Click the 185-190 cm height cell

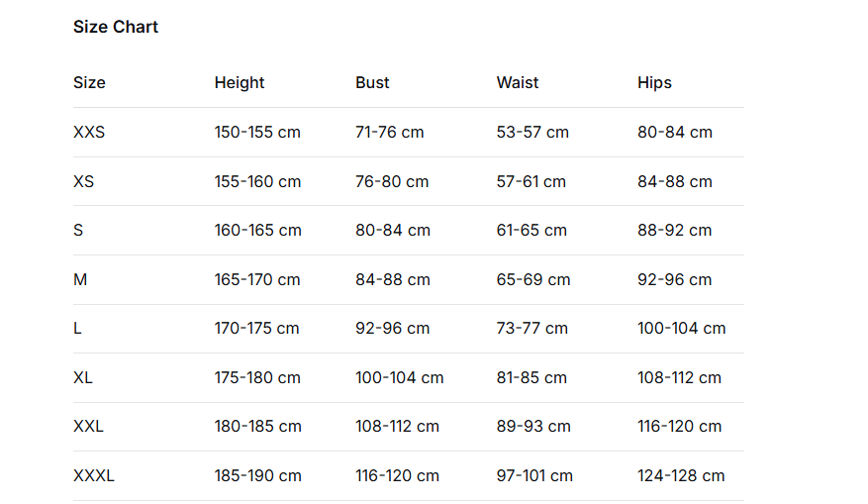pyautogui.click(x=257, y=476)
